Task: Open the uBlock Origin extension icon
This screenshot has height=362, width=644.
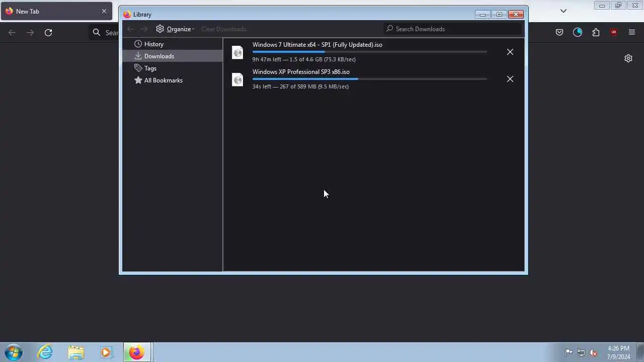Action: pos(614,33)
